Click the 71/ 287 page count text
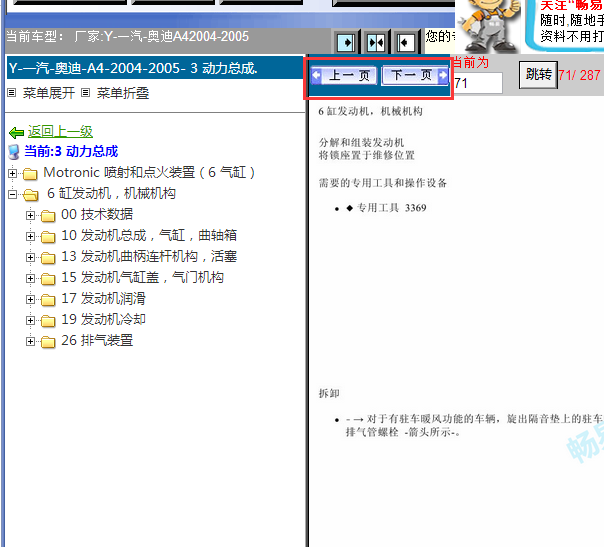Screen dimensions: 604x547 pos(579,75)
